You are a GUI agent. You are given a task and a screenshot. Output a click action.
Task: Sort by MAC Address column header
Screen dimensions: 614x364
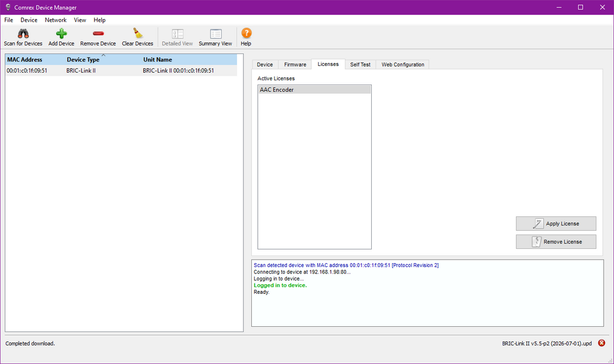tap(35, 59)
